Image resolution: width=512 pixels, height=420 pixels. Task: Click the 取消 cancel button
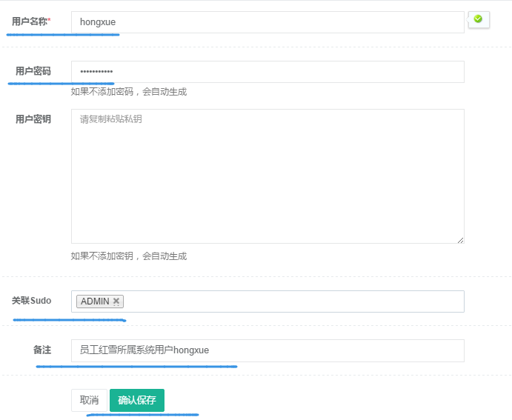pos(89,400)
